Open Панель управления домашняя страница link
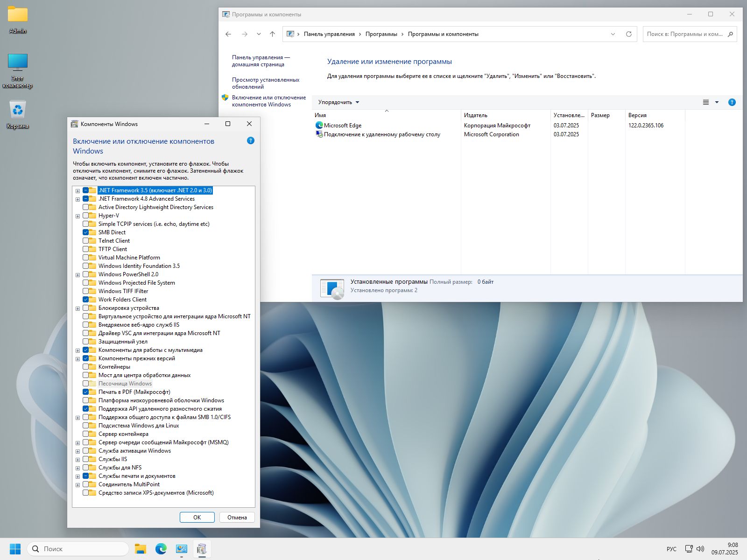This screenshot has width=747, height=560. click(261, 61)
